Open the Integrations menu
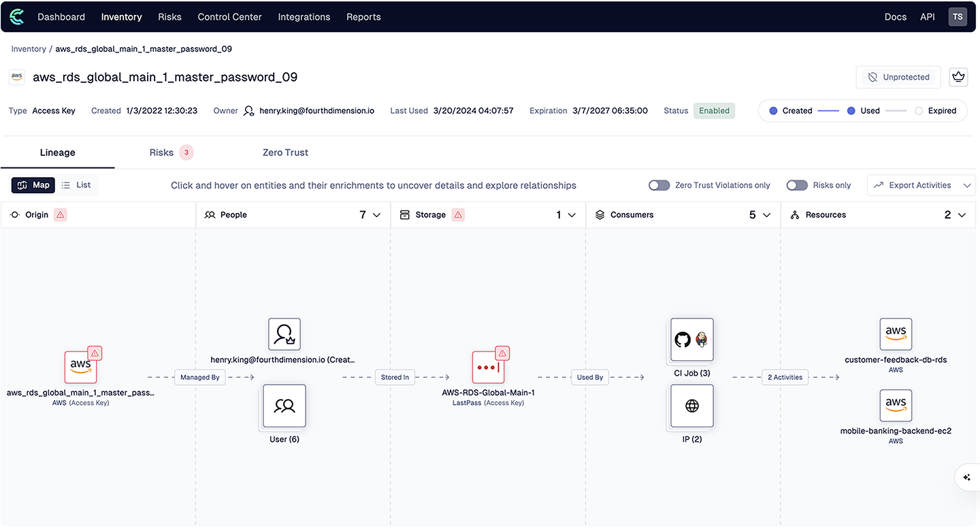Image resolution: width=980 pixels, height=531 pixels. (x=304, y=17)
